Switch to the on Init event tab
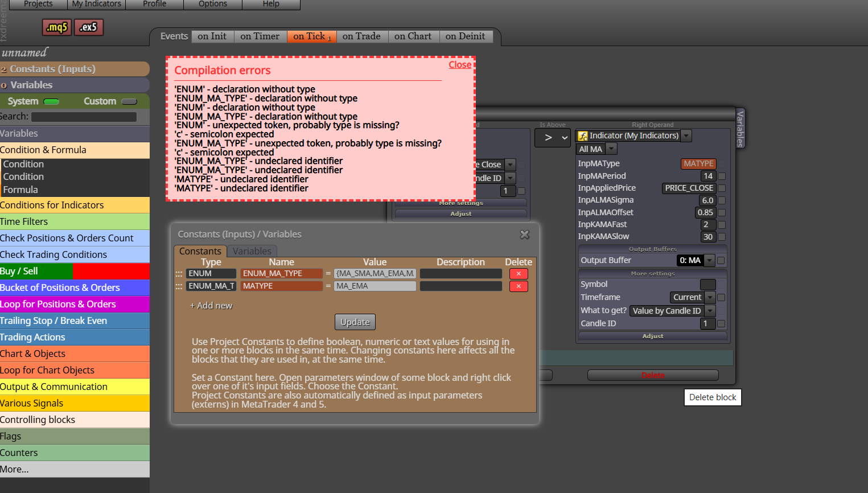The width and height of the screenshot is (868, 493). pos(212,36)
